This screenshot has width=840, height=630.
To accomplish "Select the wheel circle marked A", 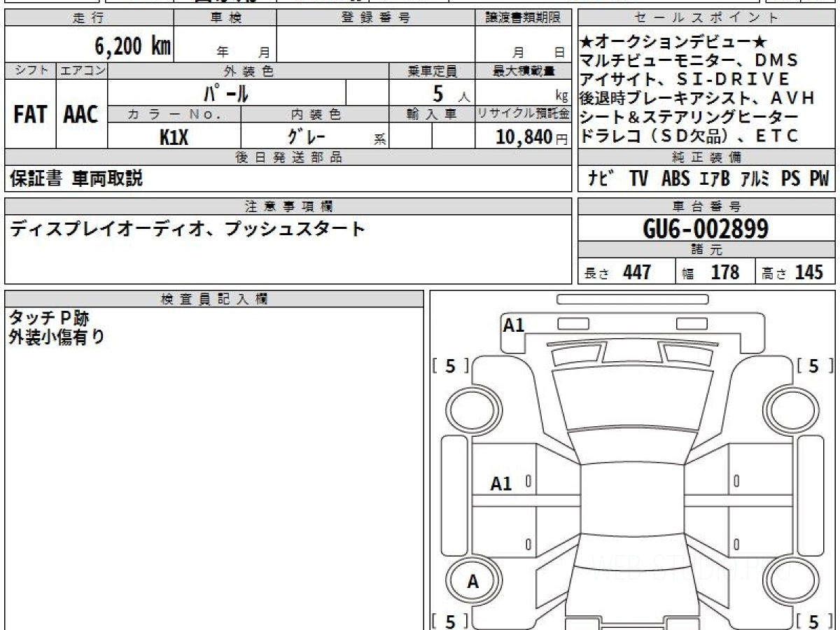I will 472,582.
